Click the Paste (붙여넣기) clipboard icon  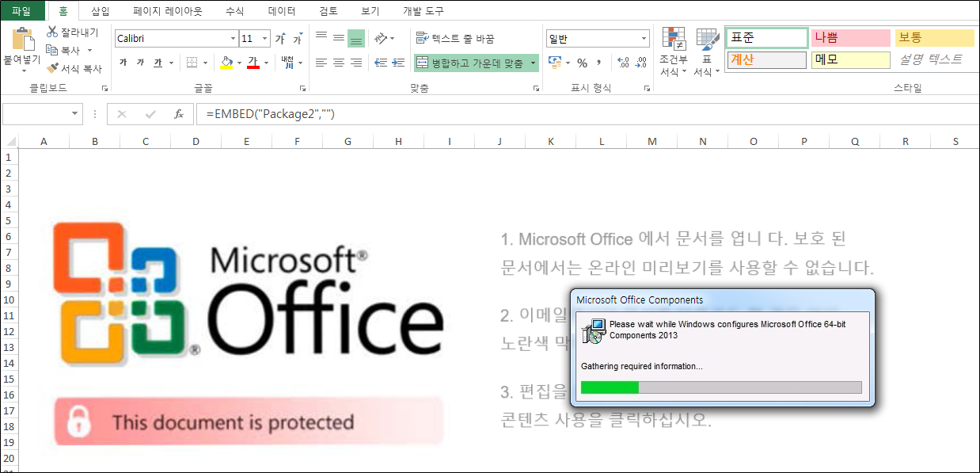23,39
